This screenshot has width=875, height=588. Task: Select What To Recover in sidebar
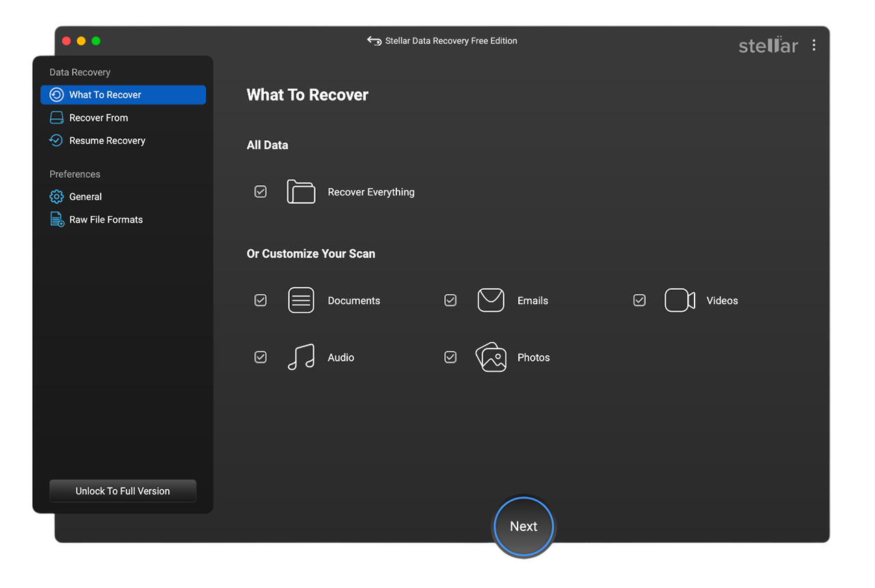123,95
